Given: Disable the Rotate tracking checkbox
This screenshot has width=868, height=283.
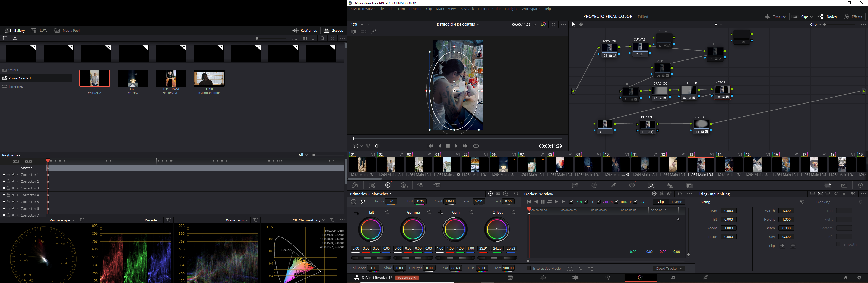Looking at the screenshot, I should click(x=616, y=202).
